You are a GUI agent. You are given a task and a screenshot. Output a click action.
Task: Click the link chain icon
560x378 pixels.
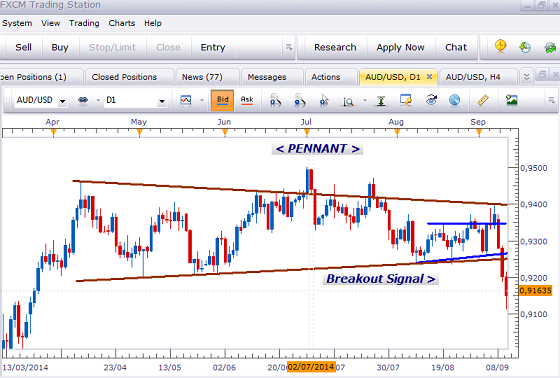click(x=83, y=101)
